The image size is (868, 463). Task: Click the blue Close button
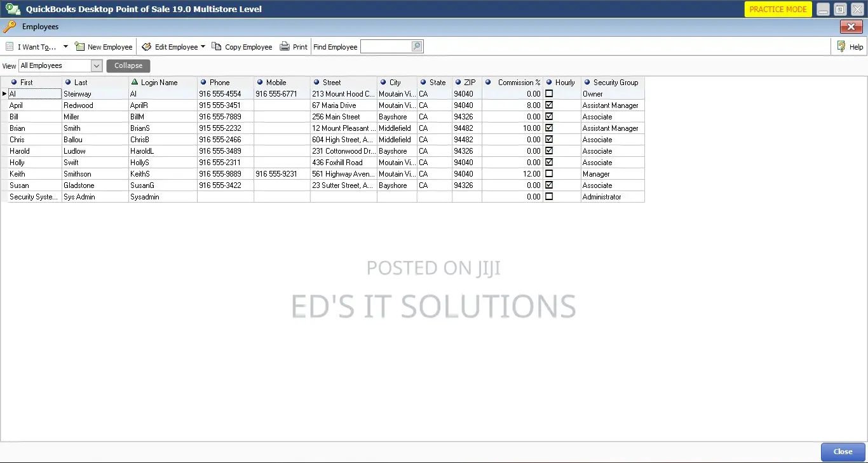843,452
